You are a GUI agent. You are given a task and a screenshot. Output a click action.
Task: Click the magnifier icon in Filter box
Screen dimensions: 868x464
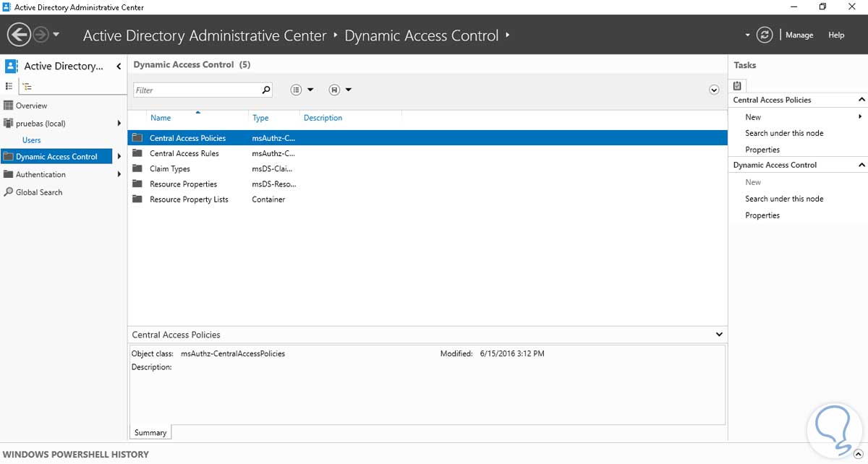coord(266,90)
